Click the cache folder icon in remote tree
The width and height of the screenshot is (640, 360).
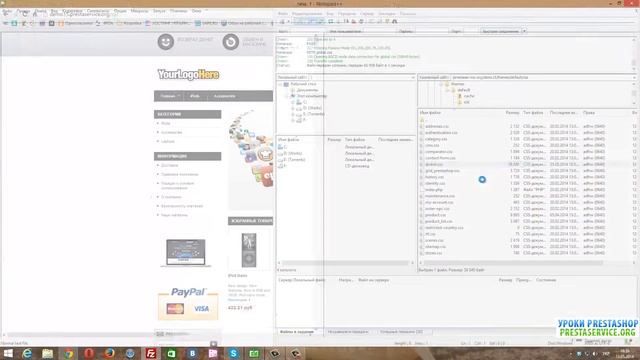point(460,96)
